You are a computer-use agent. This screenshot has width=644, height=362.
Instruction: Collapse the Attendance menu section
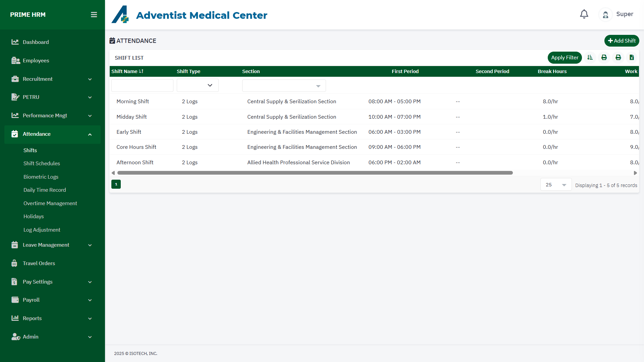[x=90, y=134]
